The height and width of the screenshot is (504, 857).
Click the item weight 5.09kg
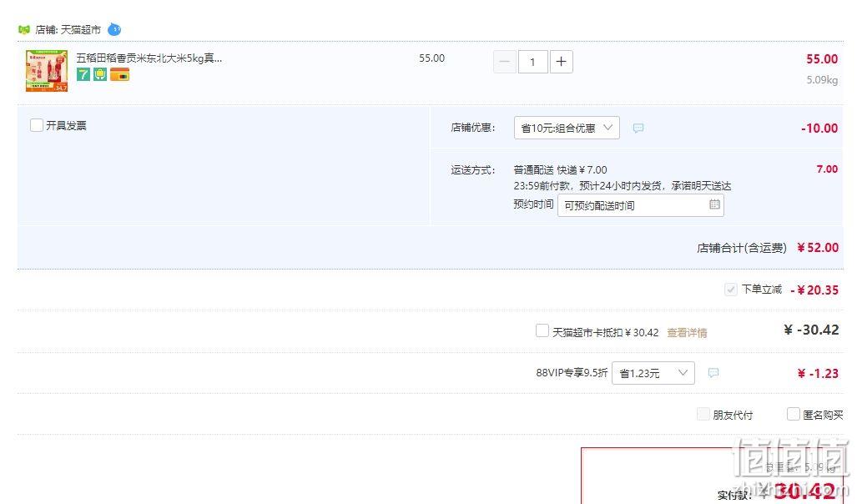(x=822, y=80)
